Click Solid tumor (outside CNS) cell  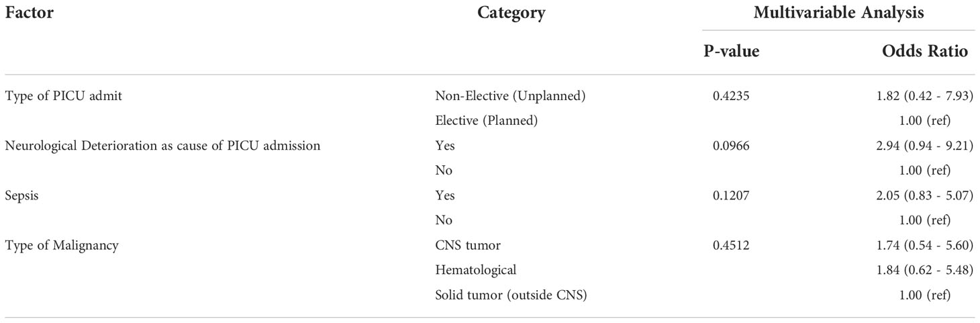click(511, 295)
